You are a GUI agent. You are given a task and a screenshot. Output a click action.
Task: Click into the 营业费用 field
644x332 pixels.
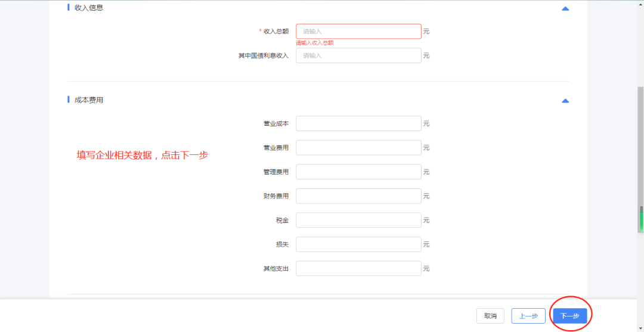point(358,148)
